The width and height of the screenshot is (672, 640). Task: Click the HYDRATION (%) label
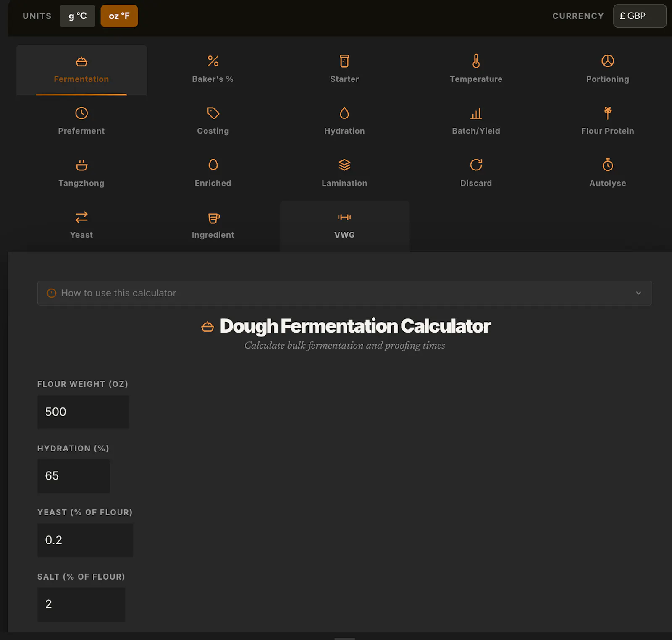click(73, 448)
